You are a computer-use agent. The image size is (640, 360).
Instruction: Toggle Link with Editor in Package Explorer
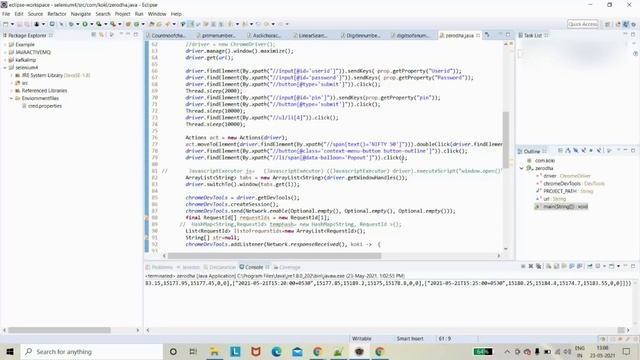tap(101, 35)
